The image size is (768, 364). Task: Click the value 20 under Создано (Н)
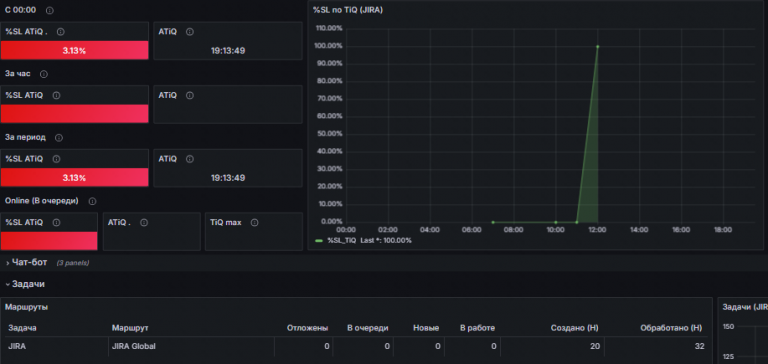(594, 346)
